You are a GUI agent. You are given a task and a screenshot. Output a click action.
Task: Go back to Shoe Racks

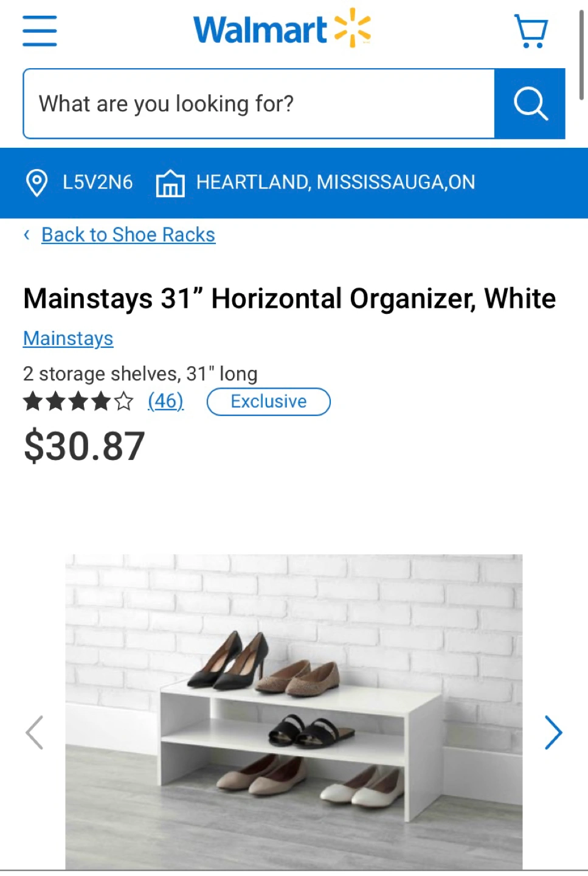[128, 235]
